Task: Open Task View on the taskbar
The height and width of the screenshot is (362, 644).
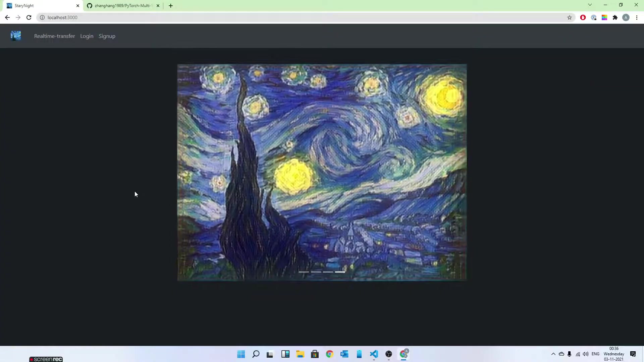Action: click(270, 354)
